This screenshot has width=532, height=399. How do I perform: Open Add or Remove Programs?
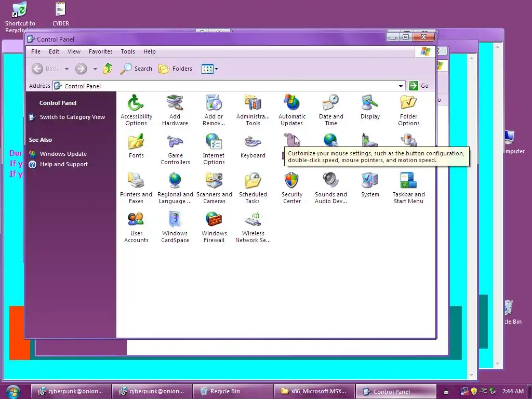pos(214,110)
